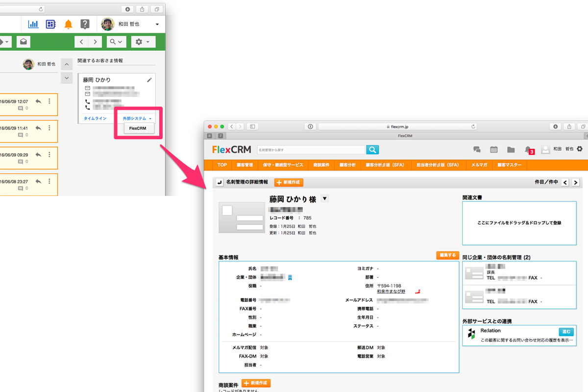Open the 和泉市まなび野 address link
Image resolution: width=588 pixels, height=392 pixels.
click(391, 291)
